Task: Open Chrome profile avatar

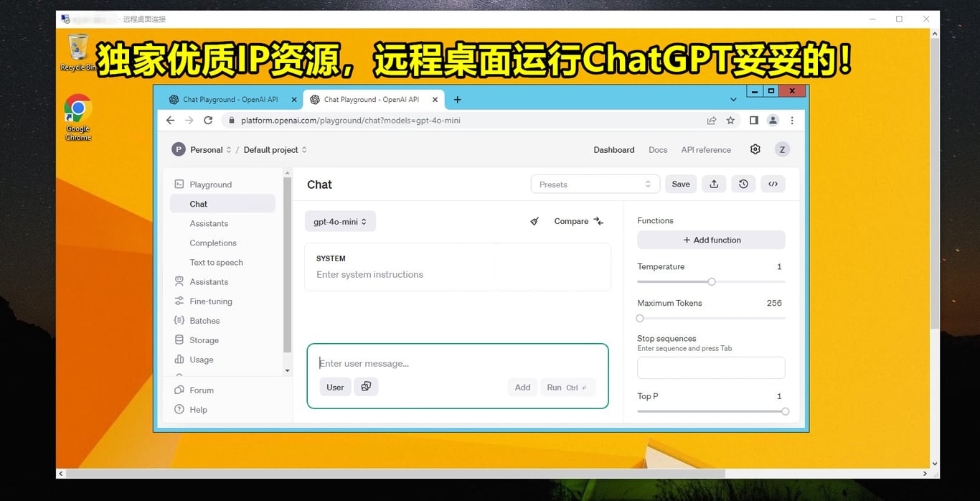Action: 773,121
